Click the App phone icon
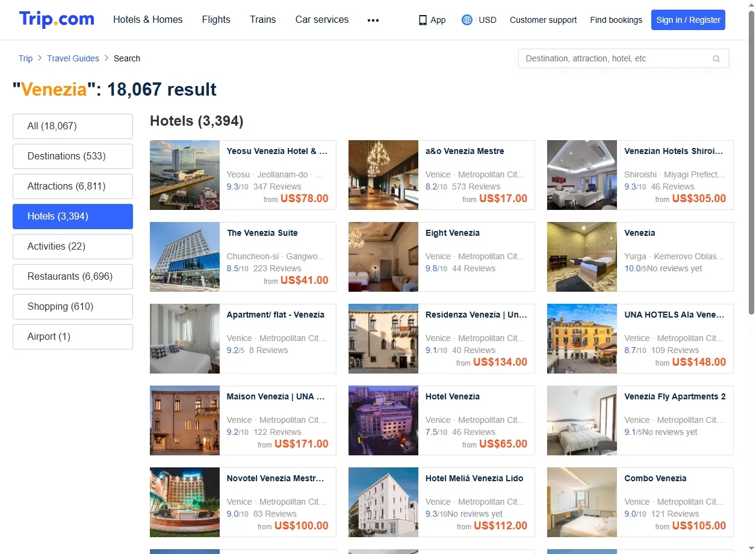 point(423,20)
